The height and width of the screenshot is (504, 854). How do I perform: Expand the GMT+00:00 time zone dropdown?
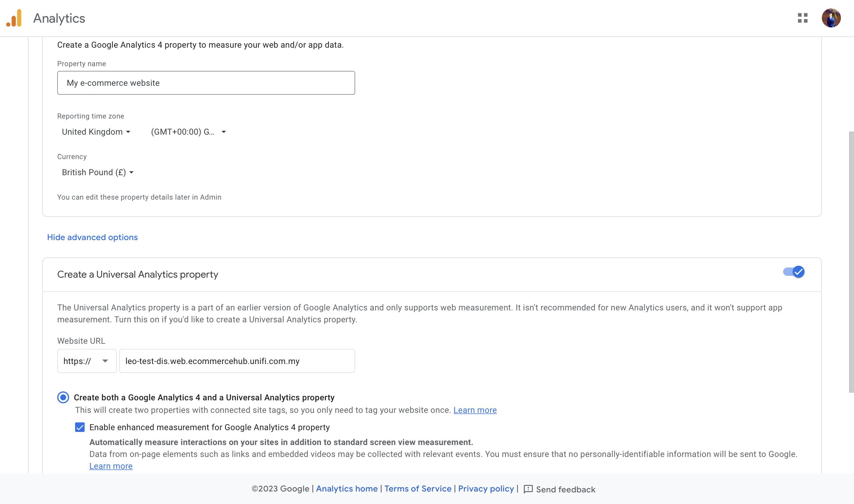click(x=189, y=132)
